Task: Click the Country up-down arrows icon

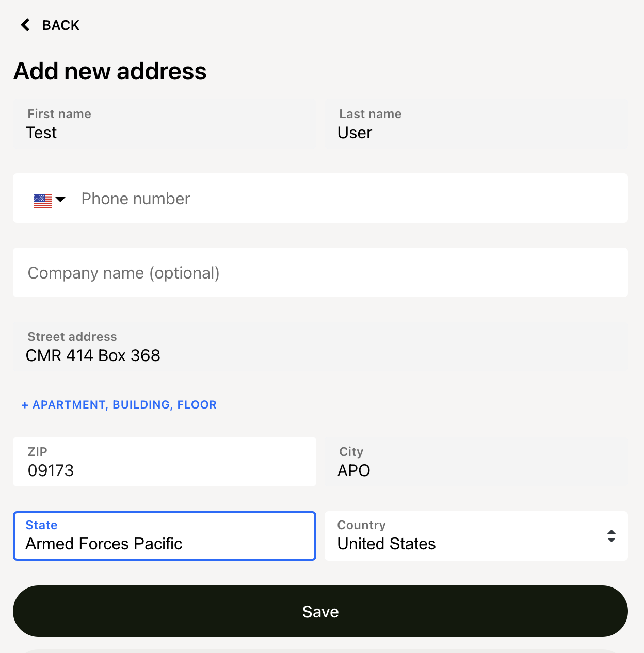Action: coord(611,536)
